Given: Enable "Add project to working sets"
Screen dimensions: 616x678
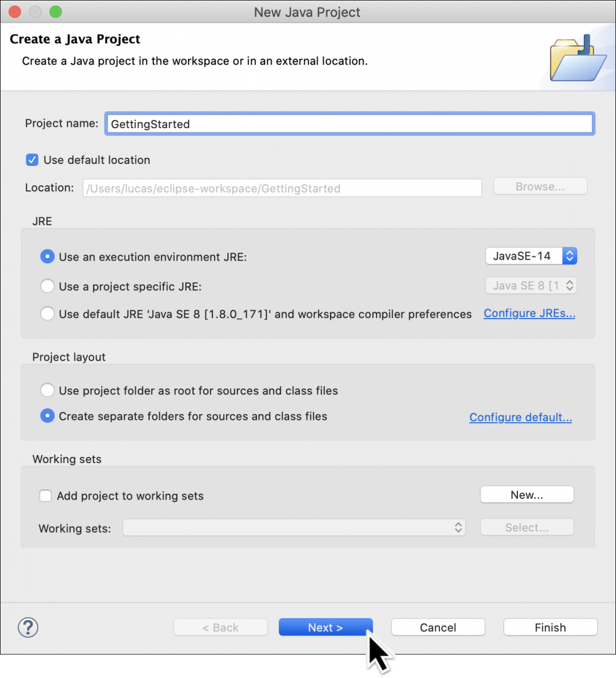Looking at the screenshot, I should 45,495.
